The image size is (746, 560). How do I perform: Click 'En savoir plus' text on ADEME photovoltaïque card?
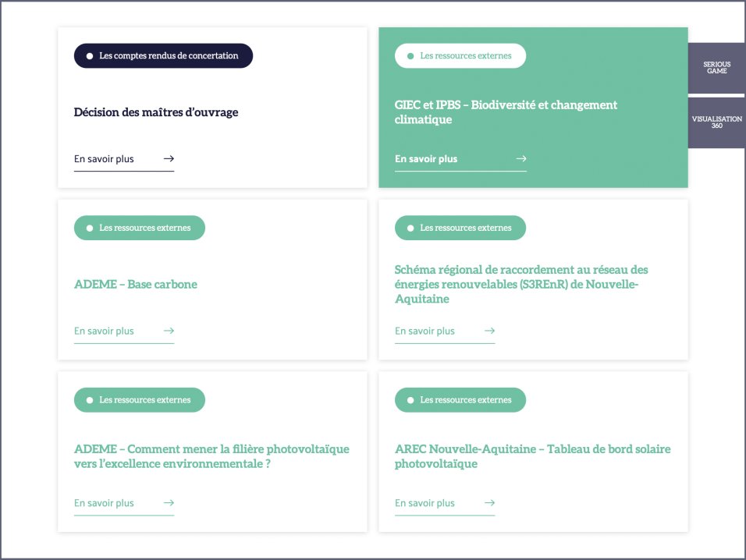click(104, 503)
